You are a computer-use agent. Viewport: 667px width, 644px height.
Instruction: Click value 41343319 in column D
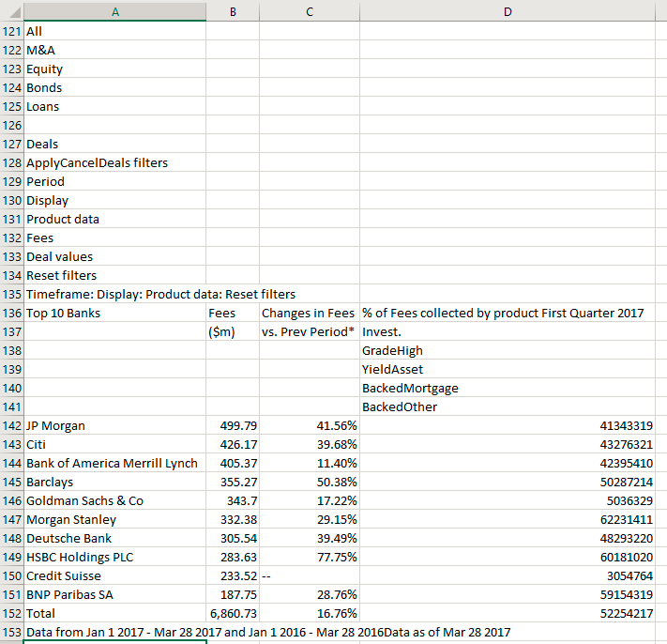point(508,425)
